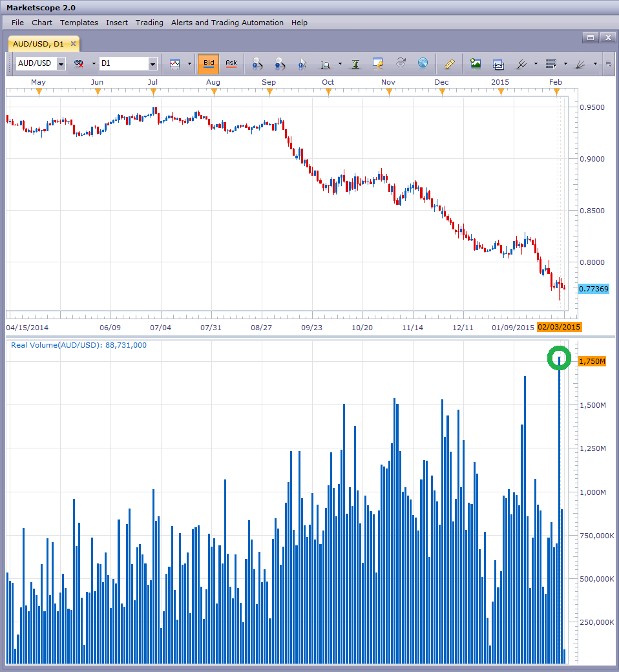Close the AUD/USD tab with its x

pyautogui.click(x=73, y=44)
